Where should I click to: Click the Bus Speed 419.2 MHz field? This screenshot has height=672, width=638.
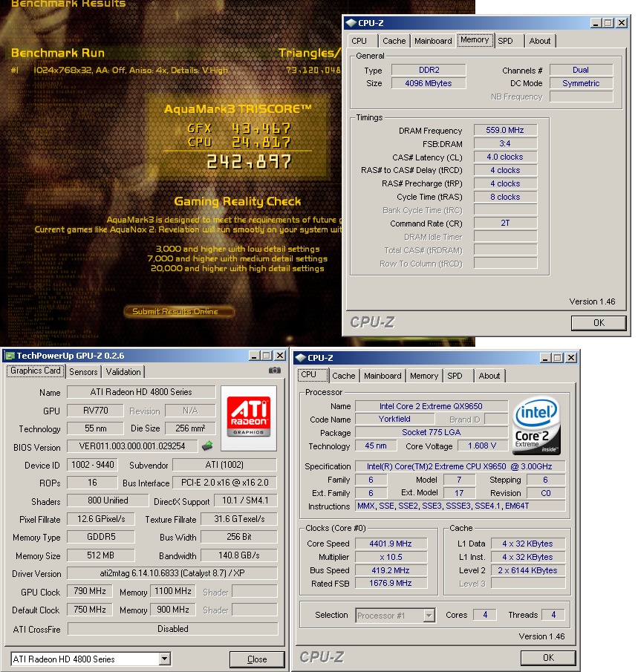tap(391, 570)
